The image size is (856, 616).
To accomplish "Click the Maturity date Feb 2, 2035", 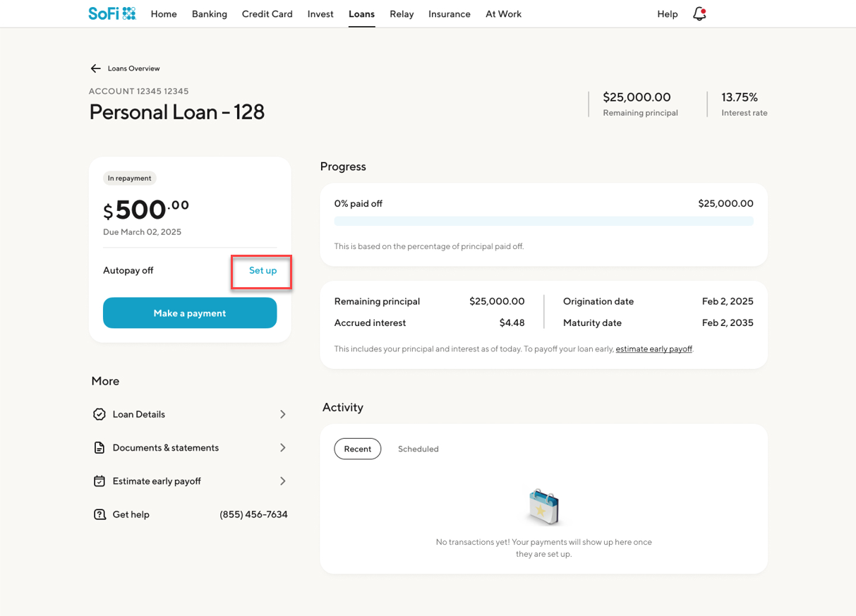I will (728, 322).
